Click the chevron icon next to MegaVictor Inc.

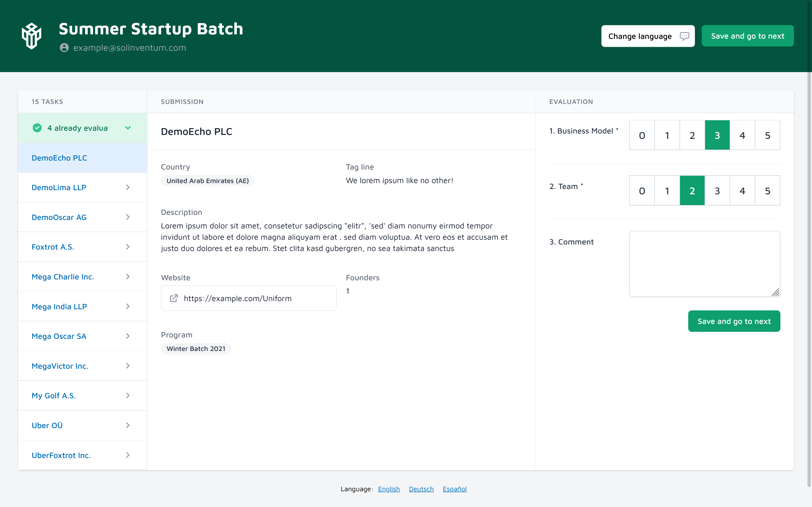pos(128,366)
